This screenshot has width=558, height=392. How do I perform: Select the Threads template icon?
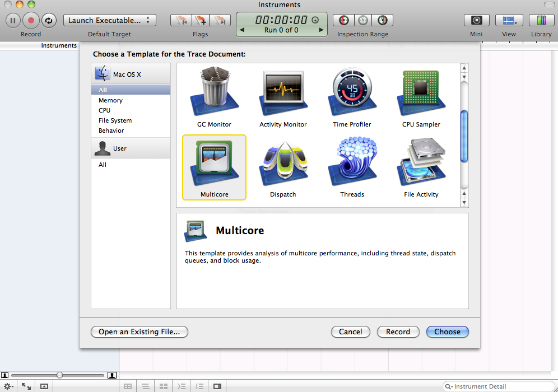[352, 164]
